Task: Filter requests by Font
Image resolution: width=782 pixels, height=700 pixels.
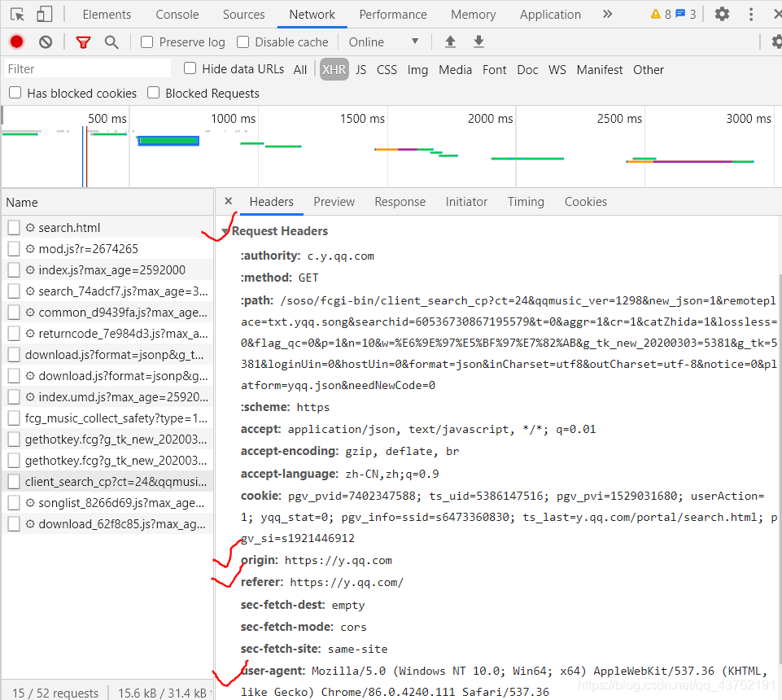Action: tap(494, 70)
